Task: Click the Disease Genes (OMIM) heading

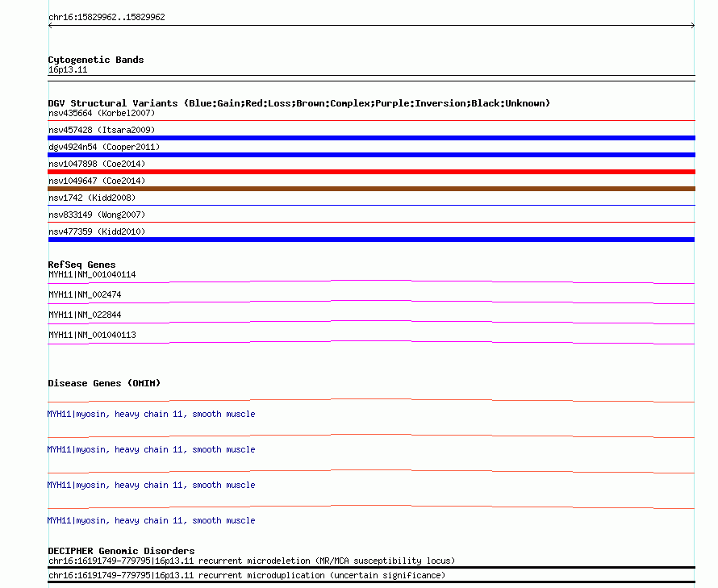Action: click(104, 383)
